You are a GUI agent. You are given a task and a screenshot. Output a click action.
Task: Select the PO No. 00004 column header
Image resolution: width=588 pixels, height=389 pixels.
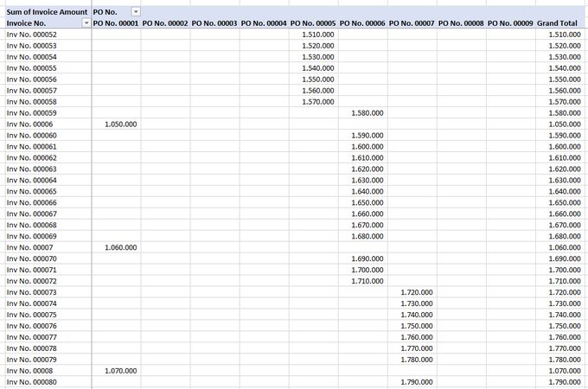(264, 23)
